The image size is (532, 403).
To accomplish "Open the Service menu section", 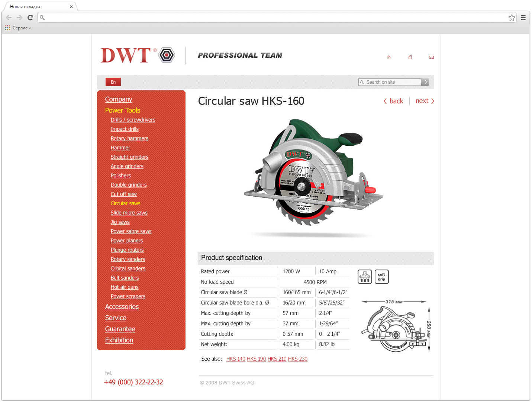I will pos(116,318).
